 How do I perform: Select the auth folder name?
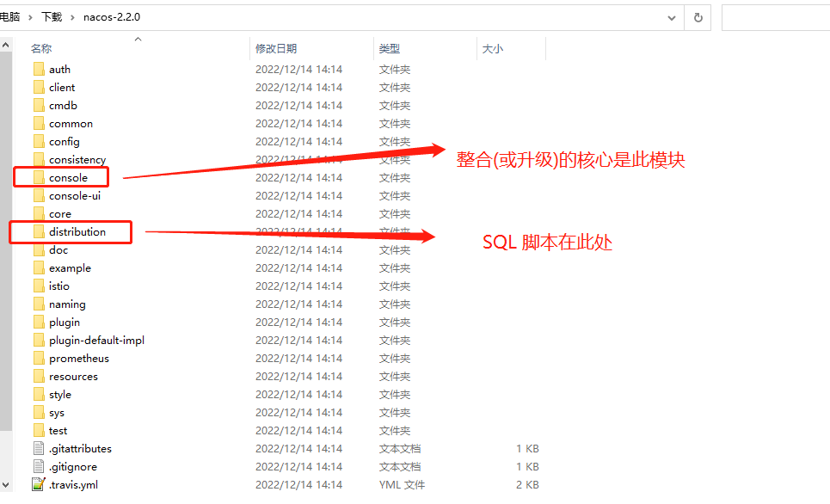point(60,70)
